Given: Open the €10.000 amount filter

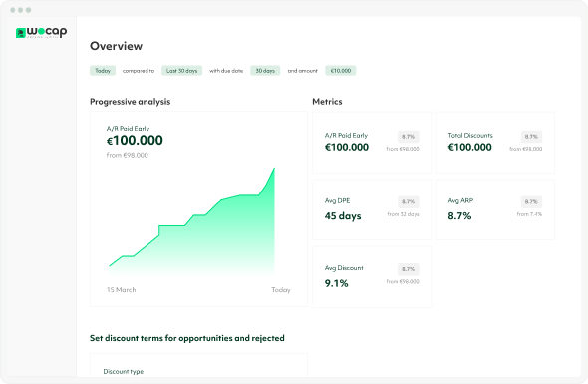Looking at the screenshot, I should click(x=341, y=71).
